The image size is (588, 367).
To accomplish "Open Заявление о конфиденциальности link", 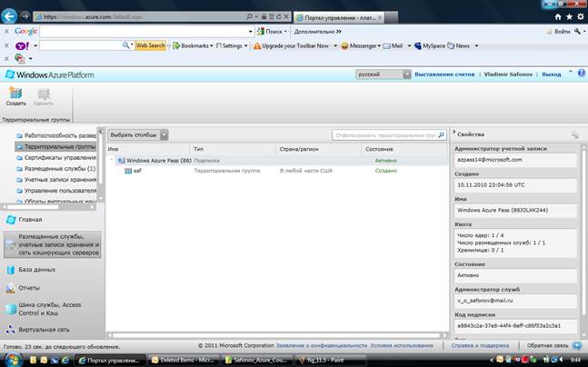I will [x=322, y=345].
